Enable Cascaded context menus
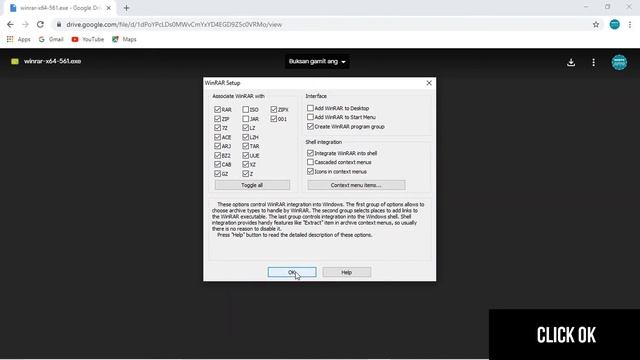The image size is (640, 360). [x=310, y=162]
